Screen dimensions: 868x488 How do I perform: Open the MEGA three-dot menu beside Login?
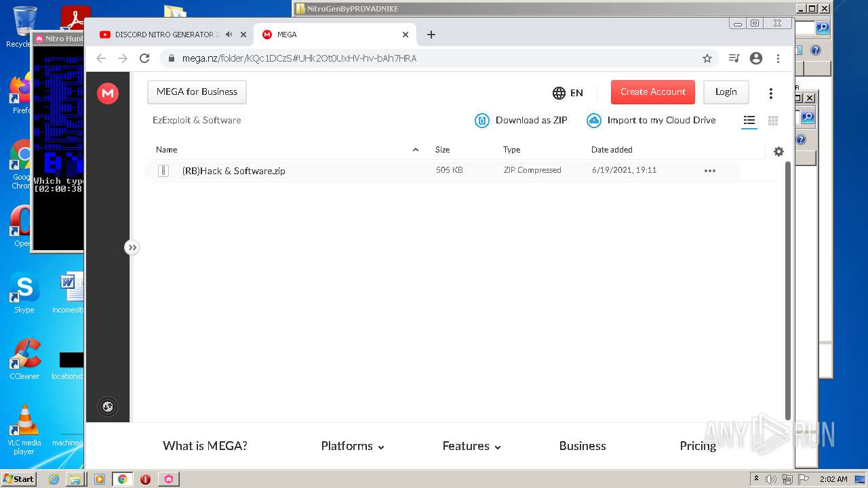coord(770,94)
